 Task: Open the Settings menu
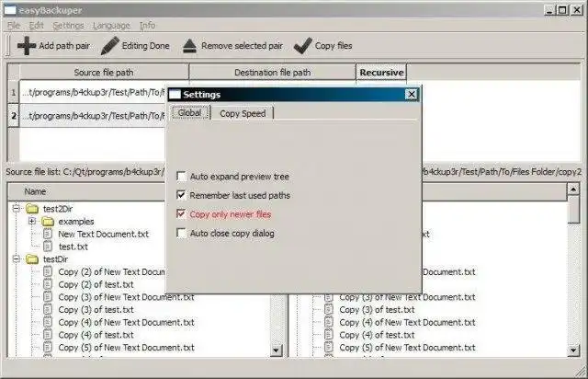[68, 26]
